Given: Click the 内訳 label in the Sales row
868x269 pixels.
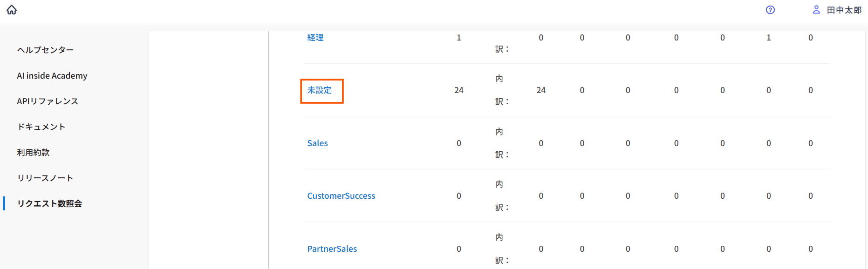Looking at the screenshot, I should click(501, 143).
